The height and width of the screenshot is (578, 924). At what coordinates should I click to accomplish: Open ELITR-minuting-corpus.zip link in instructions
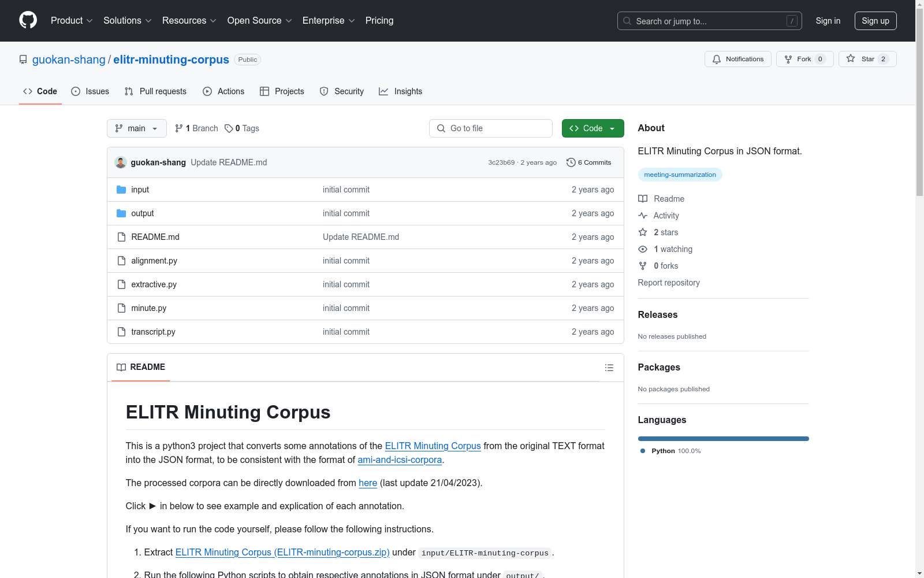[282, 553]
